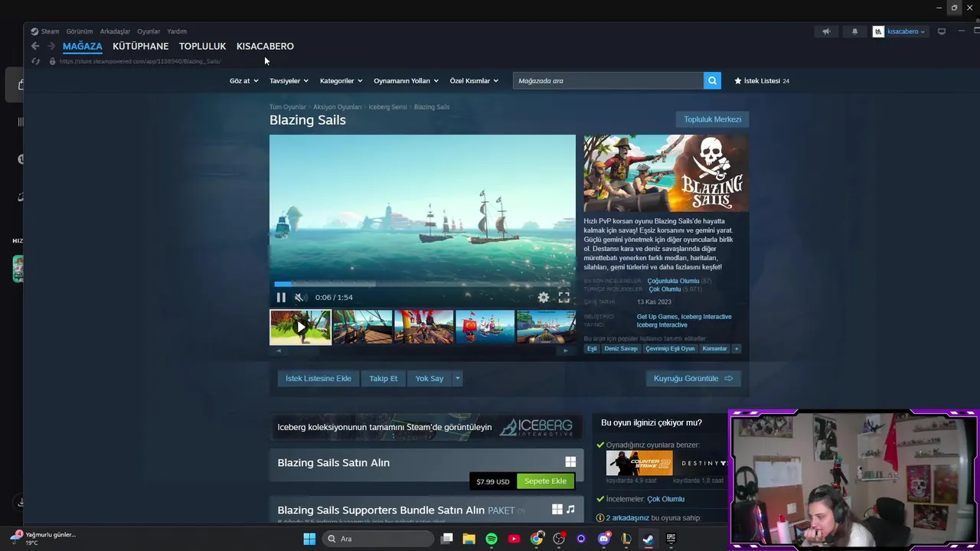
Task: Open the Steam menu
Action: pyautogui.click(x=50, y=31)
